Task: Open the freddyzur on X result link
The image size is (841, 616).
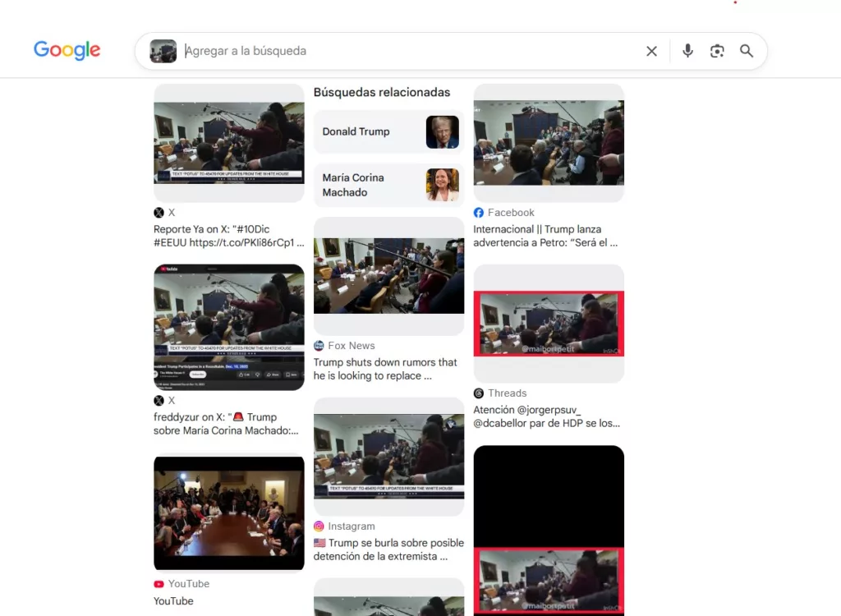Action: pos(226,424)
